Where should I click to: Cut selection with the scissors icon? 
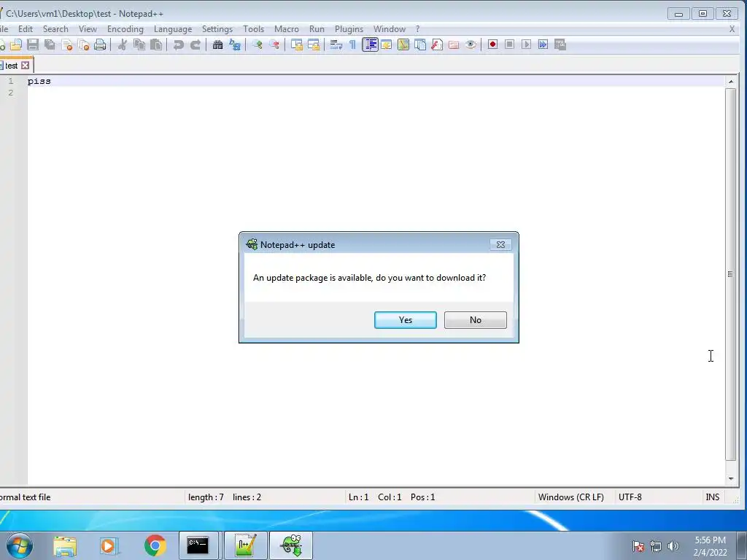click(x=123, y=44)
